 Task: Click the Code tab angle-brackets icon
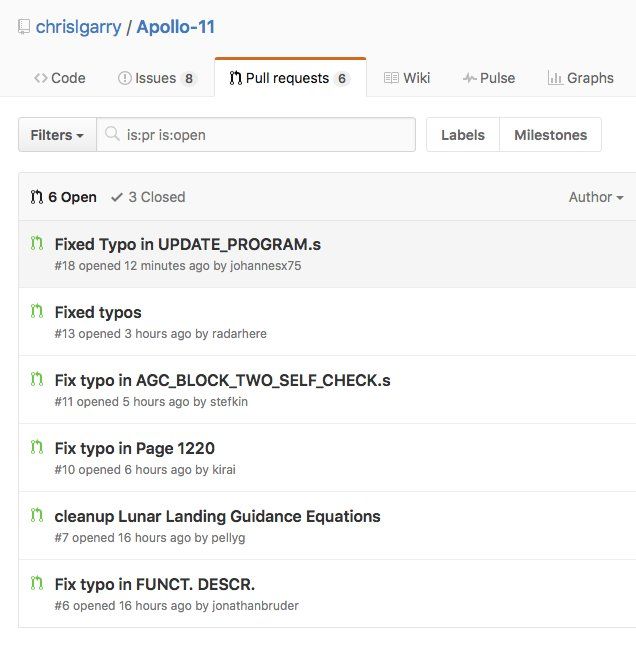tap(41, 78)
